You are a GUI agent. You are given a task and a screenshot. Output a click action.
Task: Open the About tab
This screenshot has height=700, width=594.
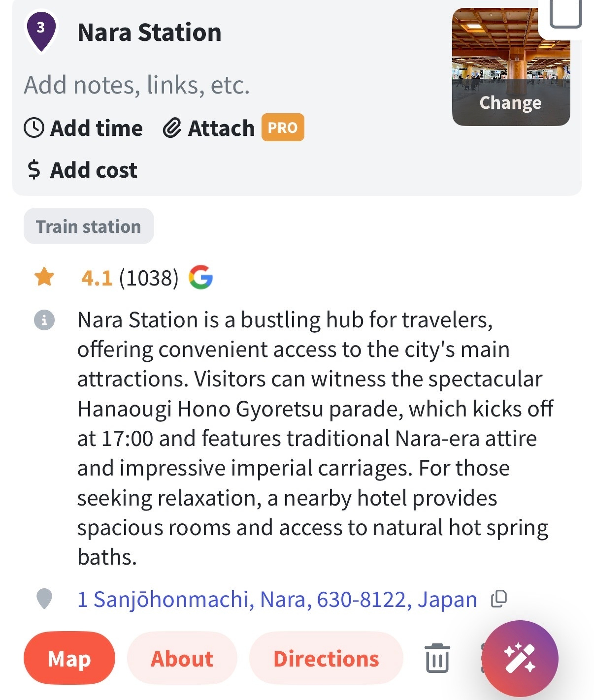point(182,659)
